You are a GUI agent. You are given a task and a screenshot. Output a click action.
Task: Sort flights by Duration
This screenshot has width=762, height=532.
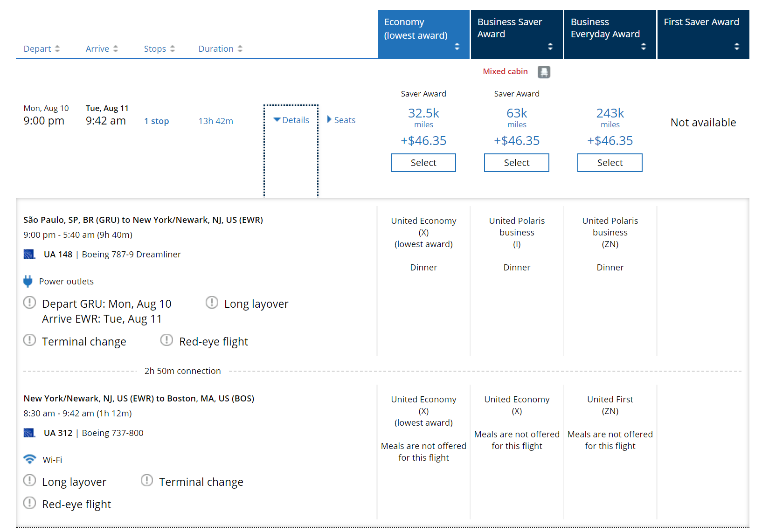click(x=220, y=48)
